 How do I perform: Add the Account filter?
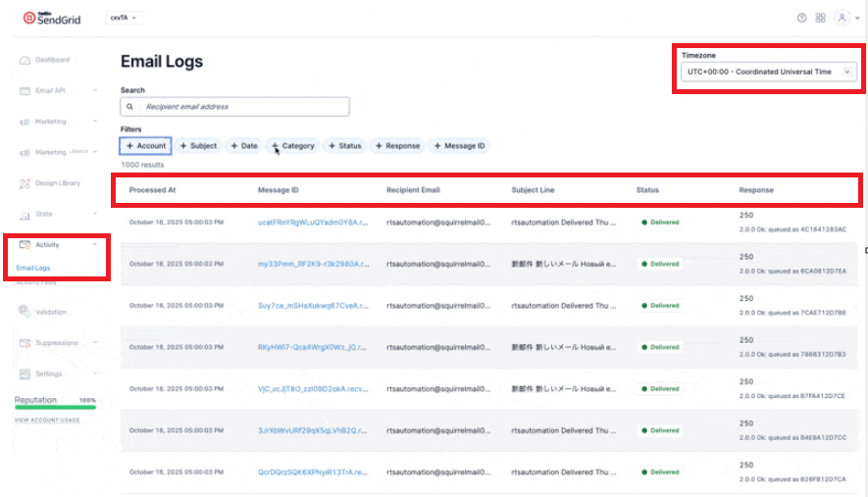pyautogui.click(x=146, y=146)
